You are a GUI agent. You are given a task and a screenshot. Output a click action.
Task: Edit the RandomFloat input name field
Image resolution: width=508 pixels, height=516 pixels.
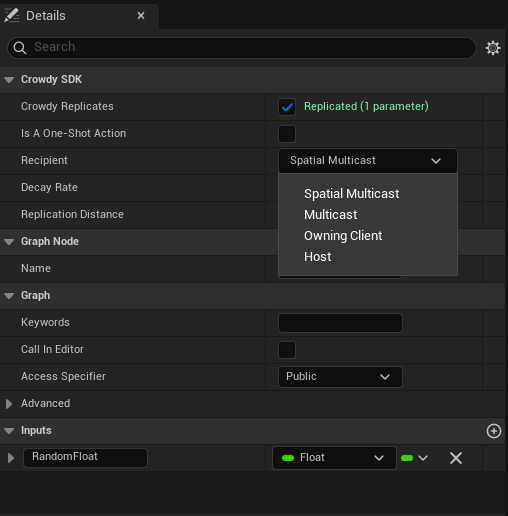coord(85,457)
